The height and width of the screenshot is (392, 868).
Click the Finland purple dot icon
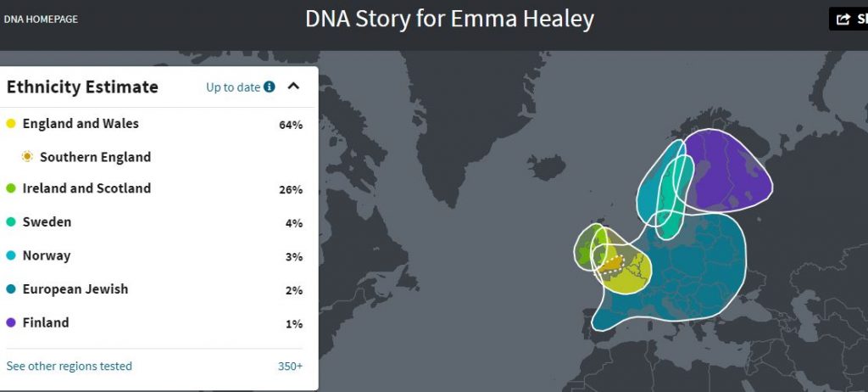click(11, 322)
